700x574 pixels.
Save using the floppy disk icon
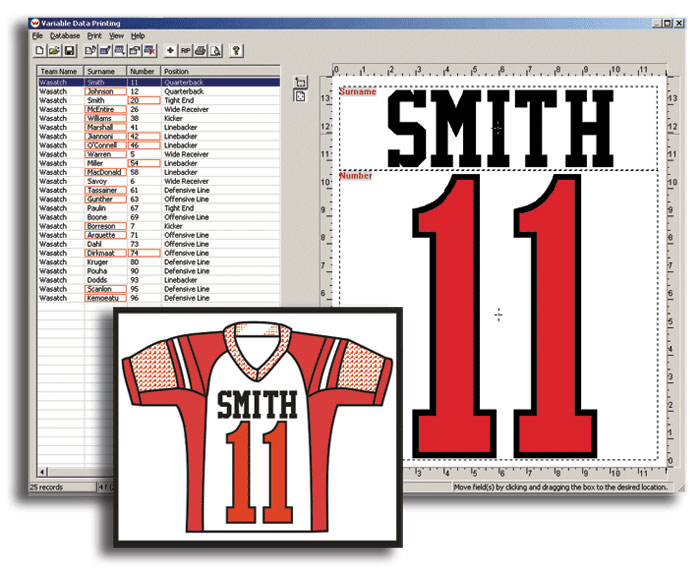point(70,50)
